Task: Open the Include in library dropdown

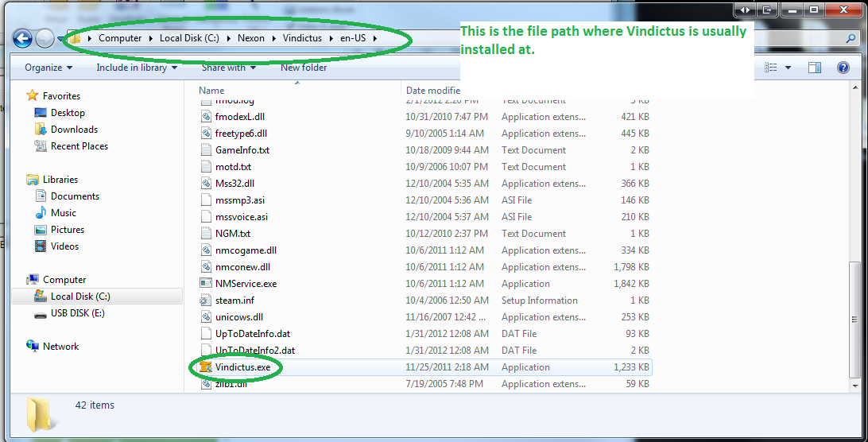Action: (137, 68)
